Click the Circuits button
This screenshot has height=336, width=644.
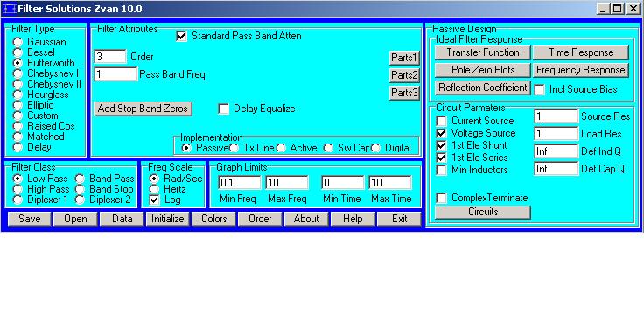pos(483,212)
